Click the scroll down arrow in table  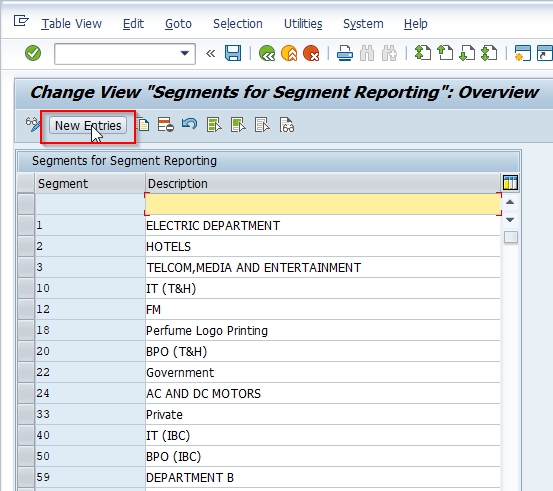[x=510, y=220]
